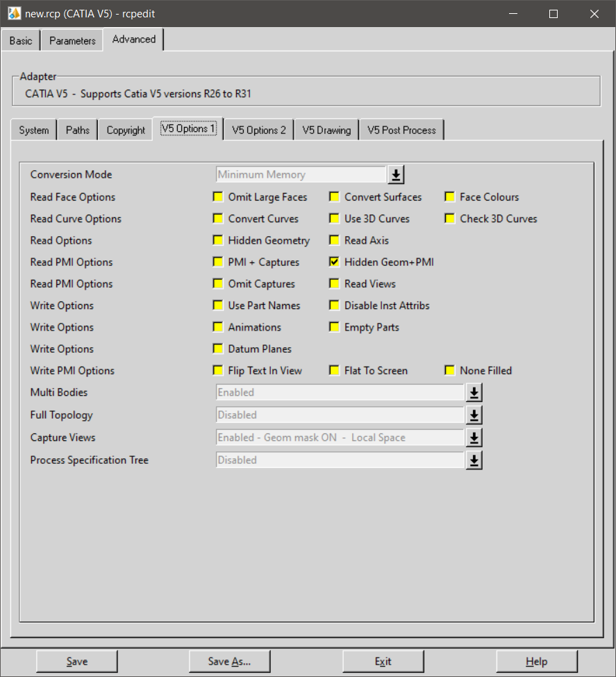This screenshot has height=677, width=616.
Task: Open Process Specification Tree dropdown arrow
Action: pyautogui.click(x=474, y=460)
